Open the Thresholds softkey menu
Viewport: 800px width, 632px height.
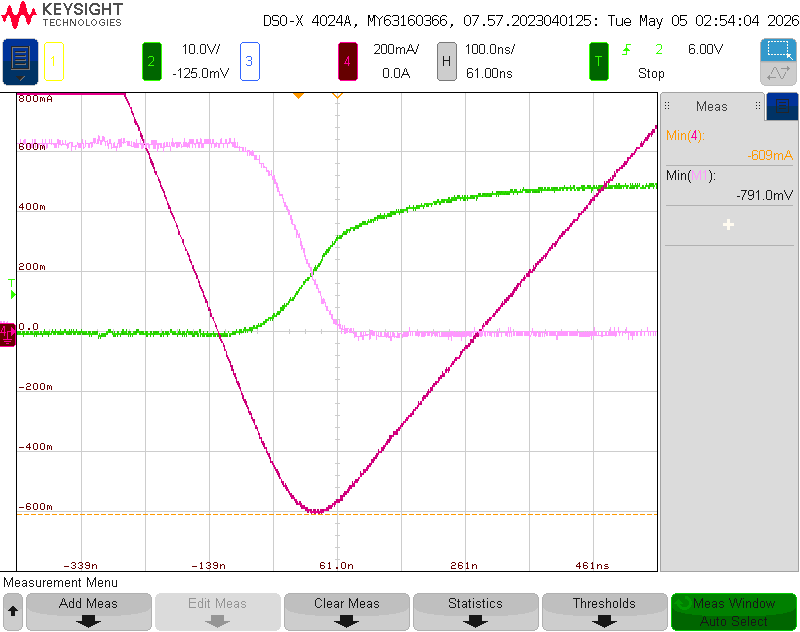pos(605,611)
